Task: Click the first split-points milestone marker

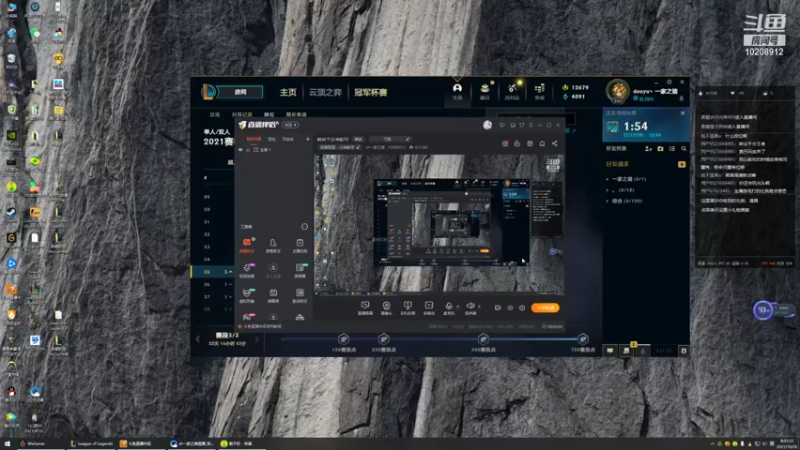Action: (343, 339)
